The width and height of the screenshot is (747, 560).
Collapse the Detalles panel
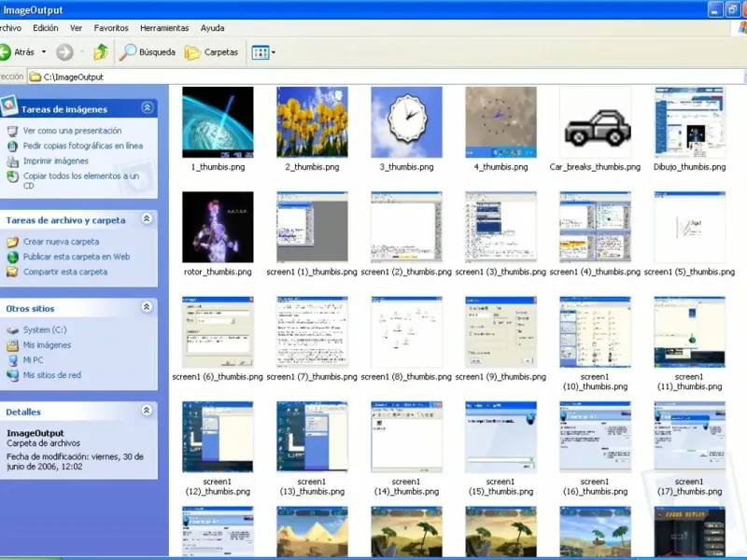(x=147, y=411)
